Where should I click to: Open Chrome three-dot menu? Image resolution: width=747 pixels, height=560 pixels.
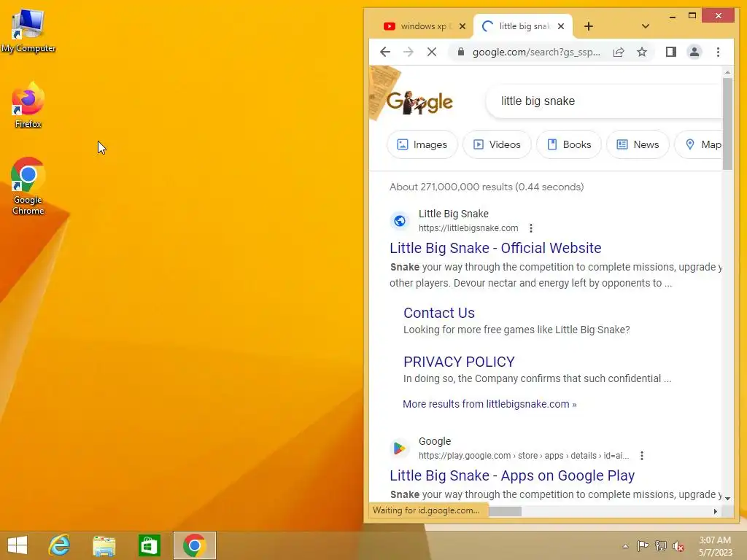[x=718, y=52]
